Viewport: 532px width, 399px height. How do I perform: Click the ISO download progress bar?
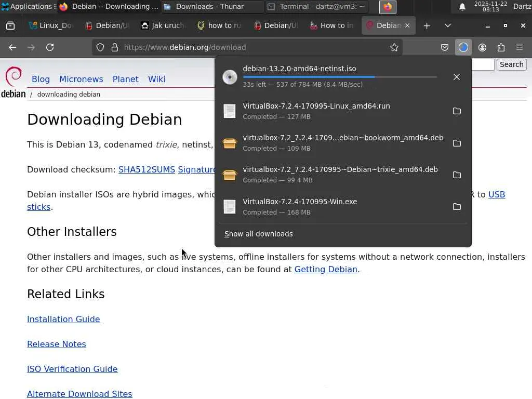click(340, 77)
